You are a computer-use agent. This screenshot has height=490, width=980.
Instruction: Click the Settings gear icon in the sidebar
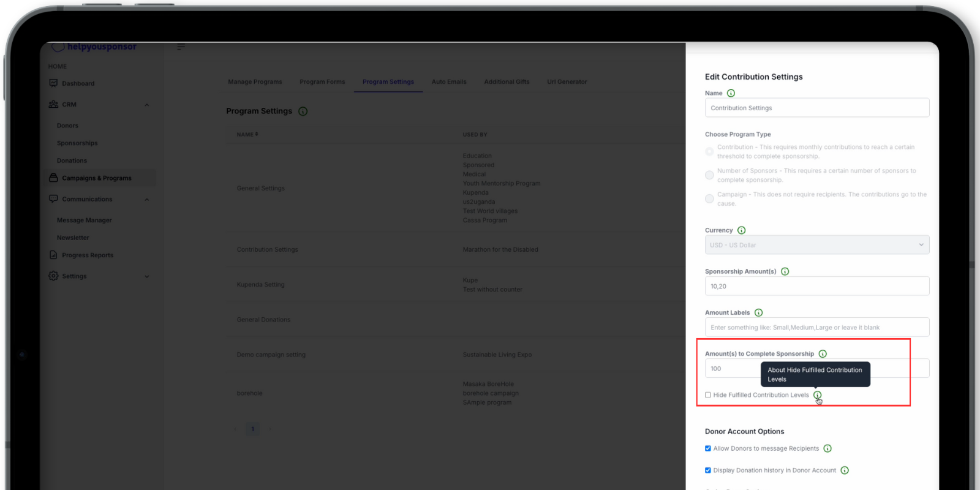coord(53,276)
